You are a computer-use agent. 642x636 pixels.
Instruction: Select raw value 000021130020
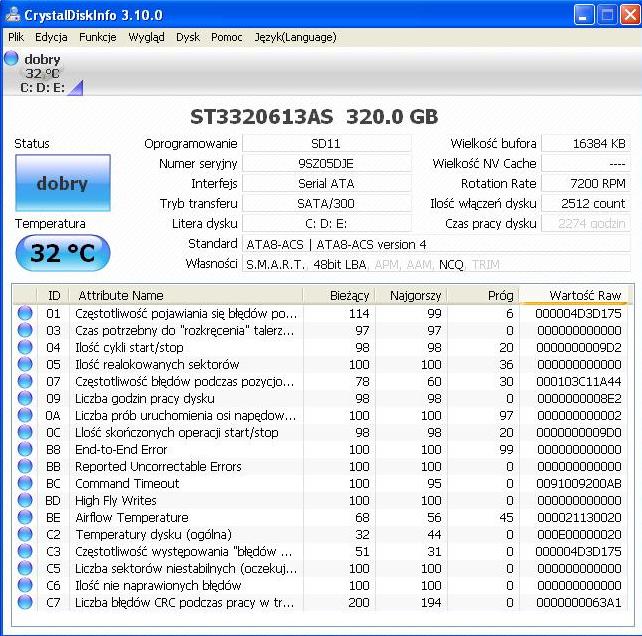pos(579,517)
